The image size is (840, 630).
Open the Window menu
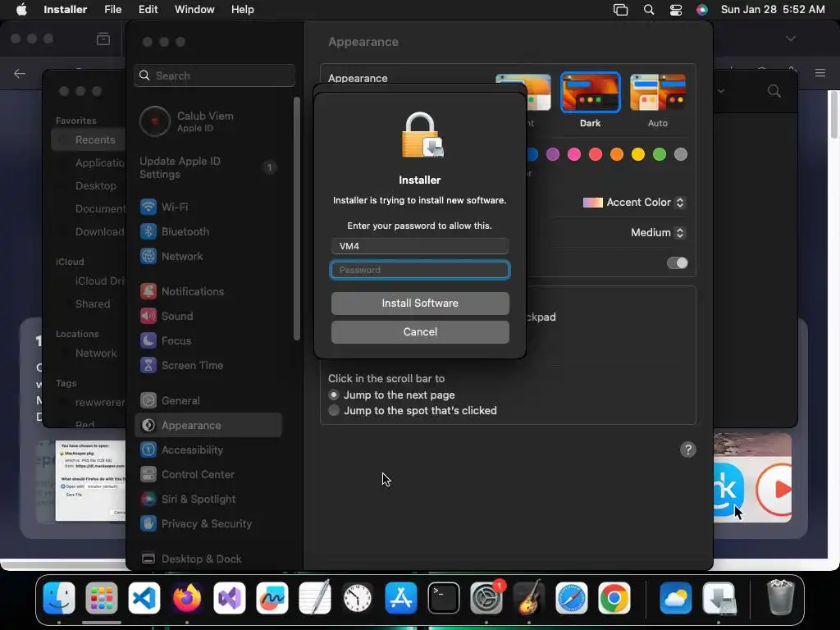[194, 10]
